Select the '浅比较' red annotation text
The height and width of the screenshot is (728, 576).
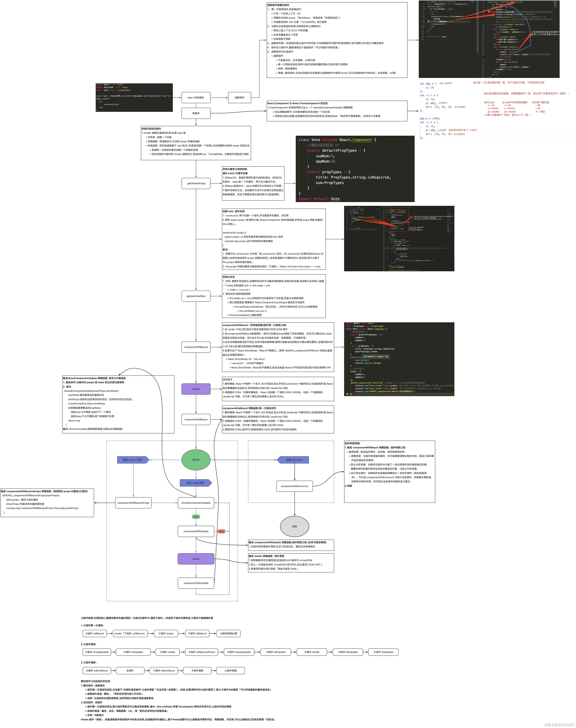point(509,83)
